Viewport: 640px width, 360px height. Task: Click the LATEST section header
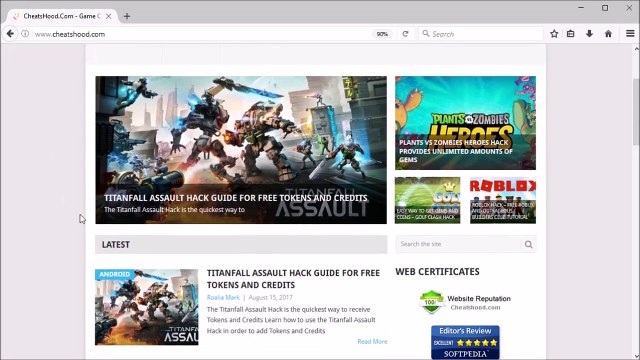[241, 244]
